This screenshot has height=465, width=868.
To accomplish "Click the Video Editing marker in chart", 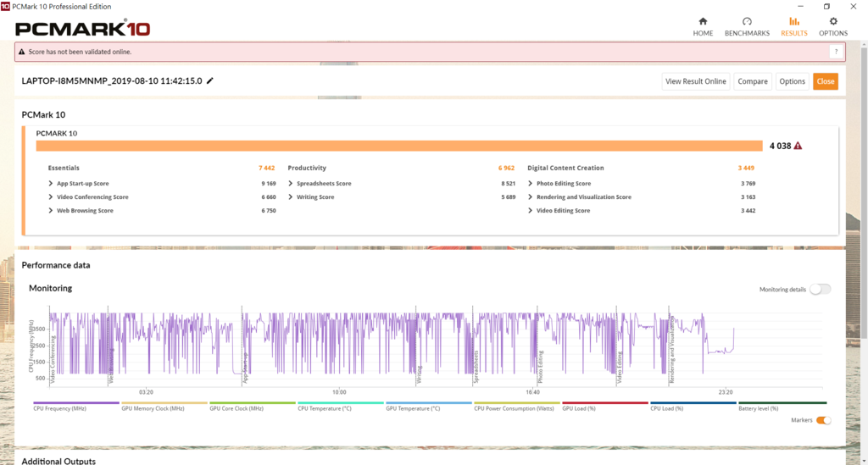I will (x=620, y=368).
